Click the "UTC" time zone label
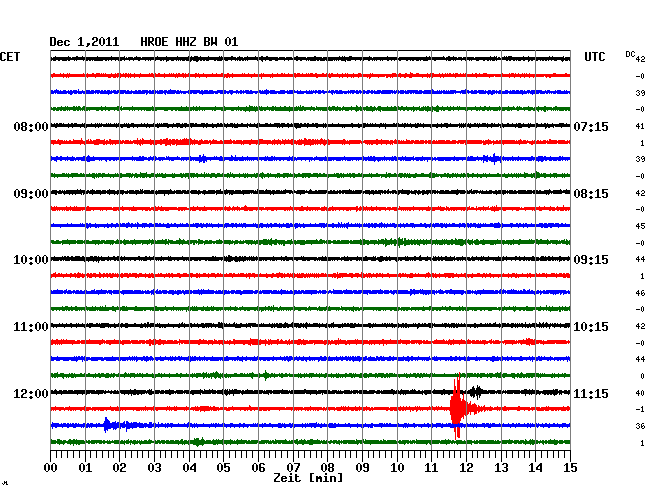This screenshot has height=494, width=650. coord(594,57)
